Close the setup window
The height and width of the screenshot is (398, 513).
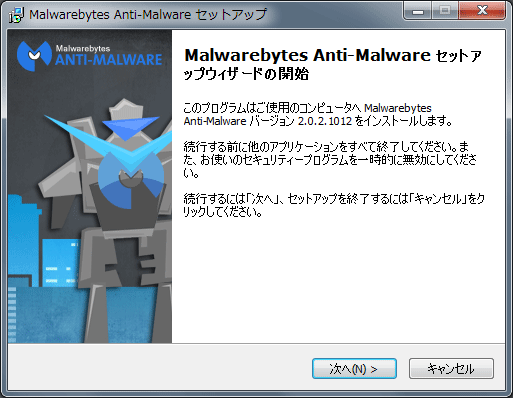(x=482, y=11)
